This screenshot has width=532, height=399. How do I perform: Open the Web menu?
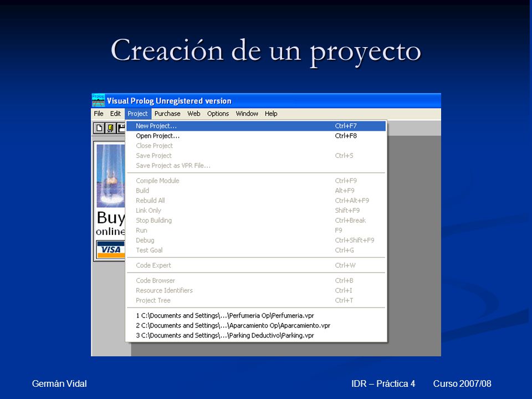pyautogui.click(x=194, y=114)
